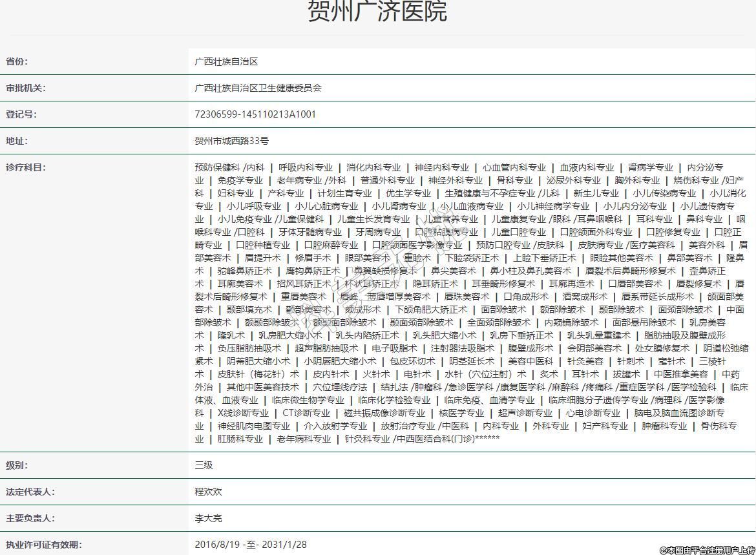The image size is (756, 555).
Task: Click the principal name 李大亮
Action: coord(208,518)
